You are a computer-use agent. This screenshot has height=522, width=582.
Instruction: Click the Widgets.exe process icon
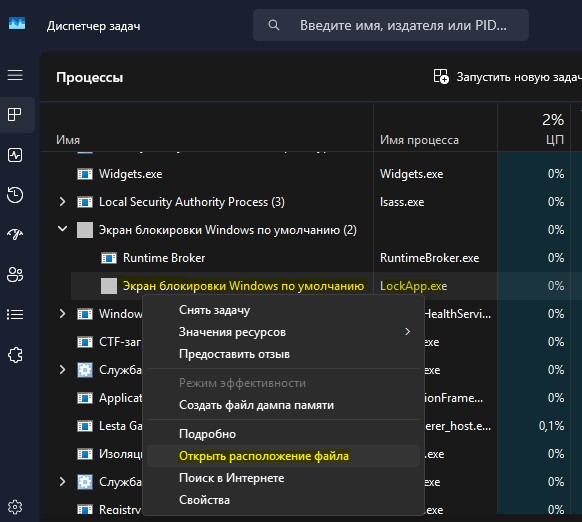(85, 174)
